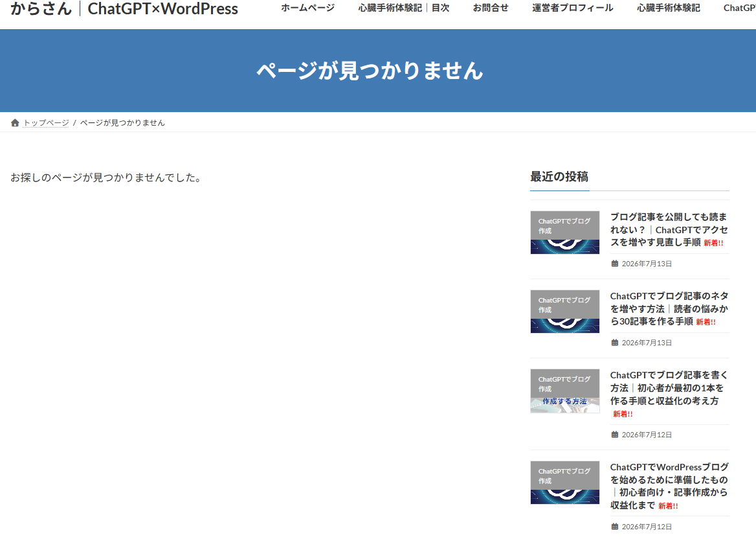Click 新着!! badge on 見直し手順 post
The height and width of the screenshot is (539, 756).
(713, 243)
